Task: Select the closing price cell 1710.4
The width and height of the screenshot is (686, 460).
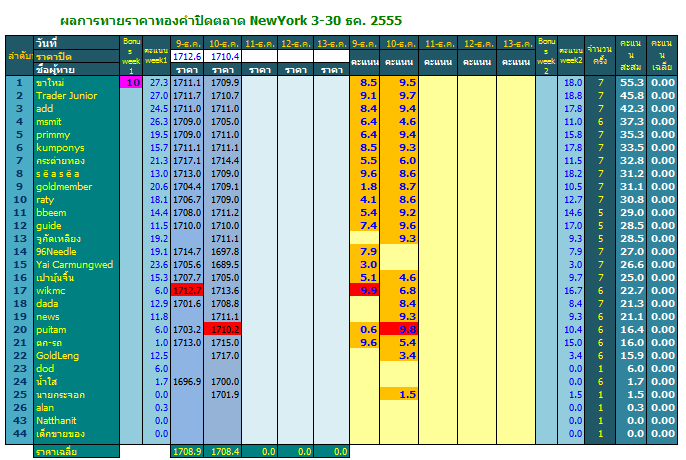Action: click(223, 56)
